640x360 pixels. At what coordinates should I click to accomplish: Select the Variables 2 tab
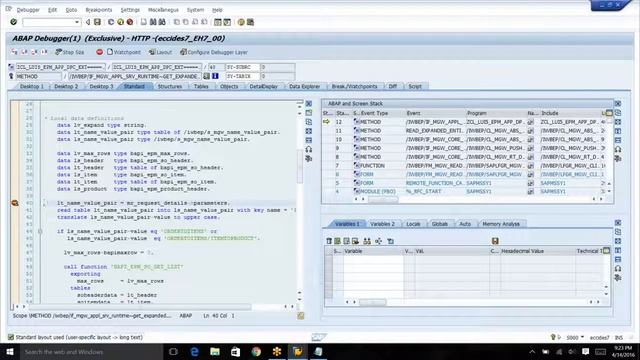pyautogui.click(x=382, y=224)
